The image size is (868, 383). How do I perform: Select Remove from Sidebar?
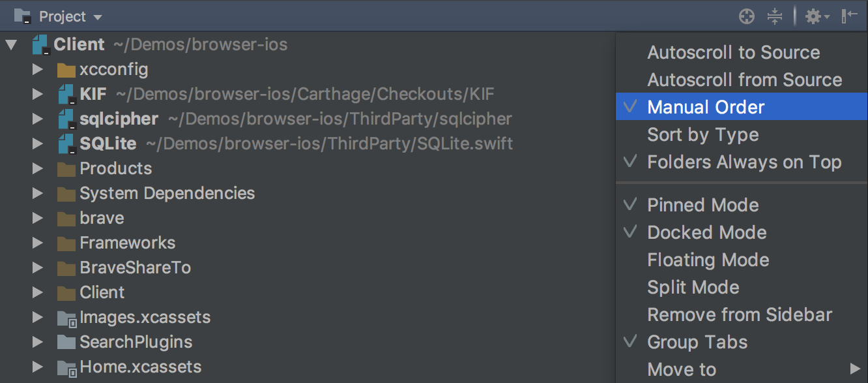(739, 315)
